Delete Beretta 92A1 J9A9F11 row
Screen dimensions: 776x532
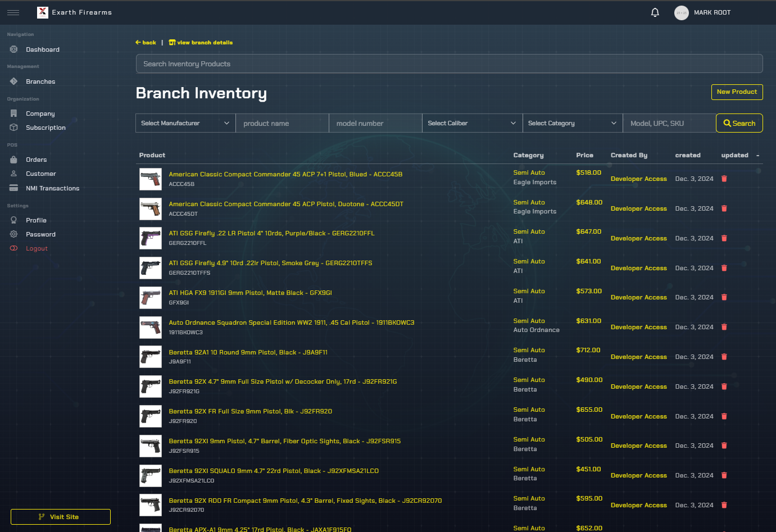pyautogui.click(x=724, y=357)
